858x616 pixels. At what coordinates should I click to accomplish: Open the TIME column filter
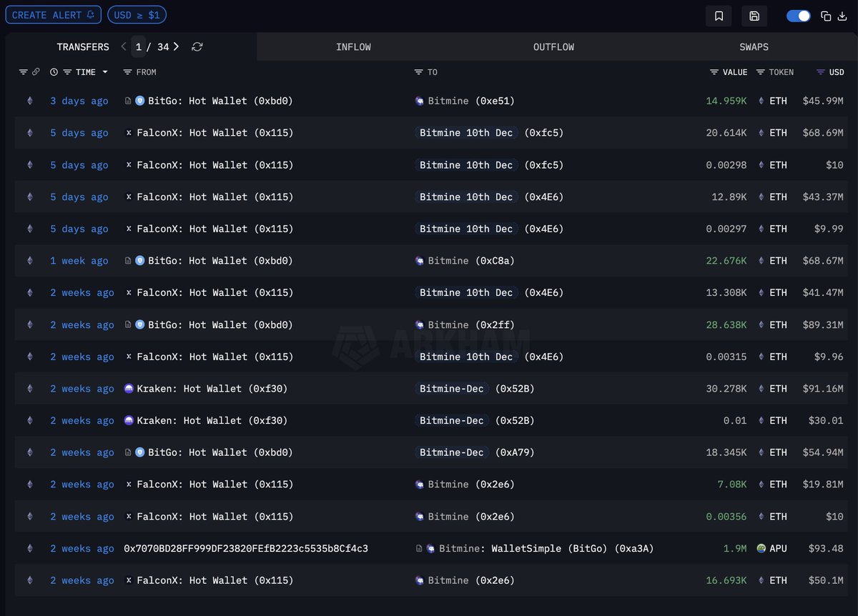coord(68,72)
